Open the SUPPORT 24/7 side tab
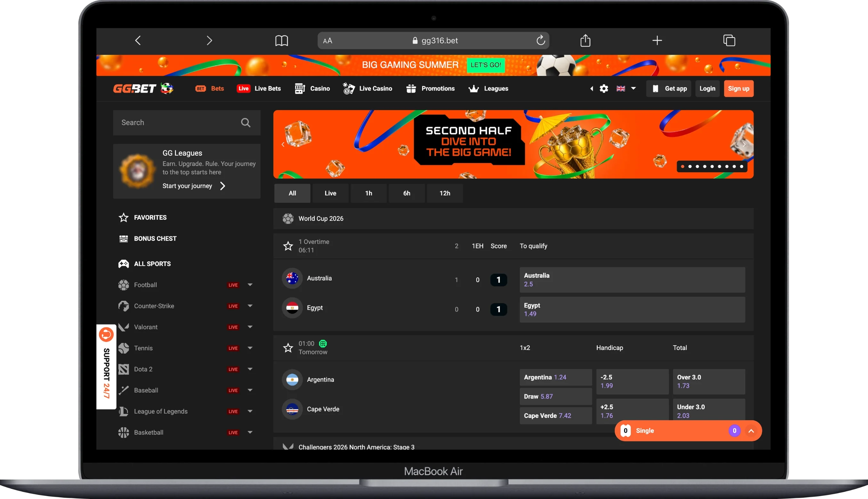The height and width of the screenshot is (499, 868). coord(106,367)
